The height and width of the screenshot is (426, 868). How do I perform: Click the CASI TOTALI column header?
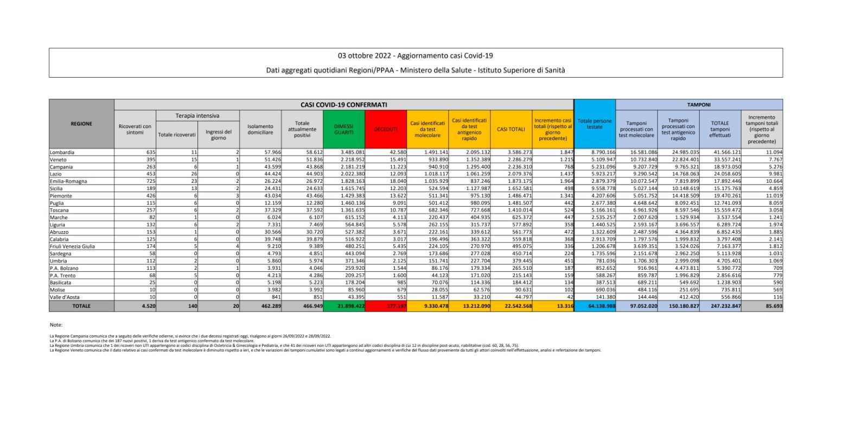pyautogui.click(x=510, y=129)
